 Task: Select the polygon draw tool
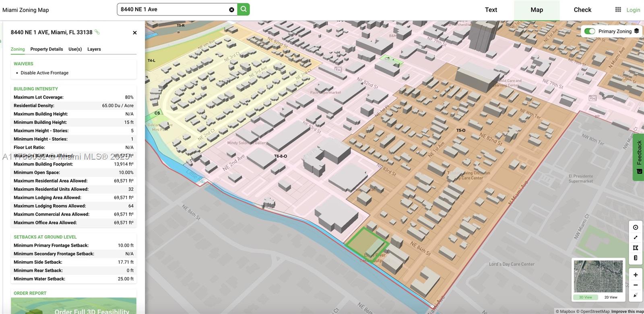point(636,248)
